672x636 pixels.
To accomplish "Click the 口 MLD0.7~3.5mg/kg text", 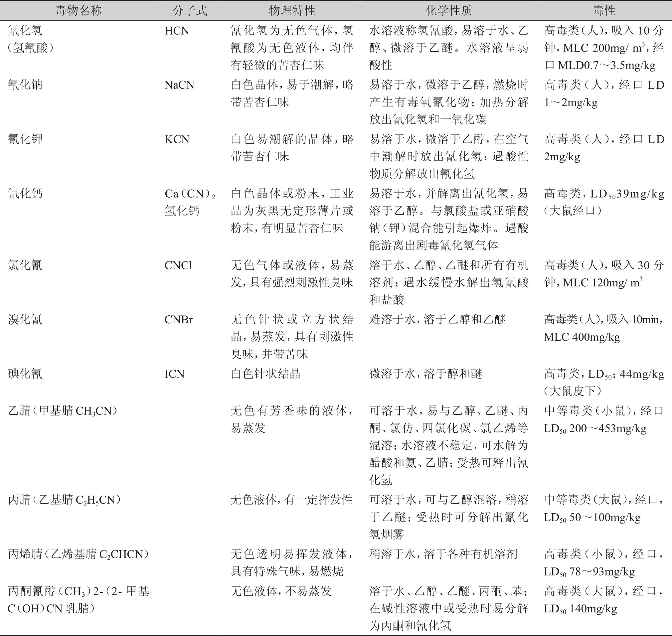I will [600, 65].
